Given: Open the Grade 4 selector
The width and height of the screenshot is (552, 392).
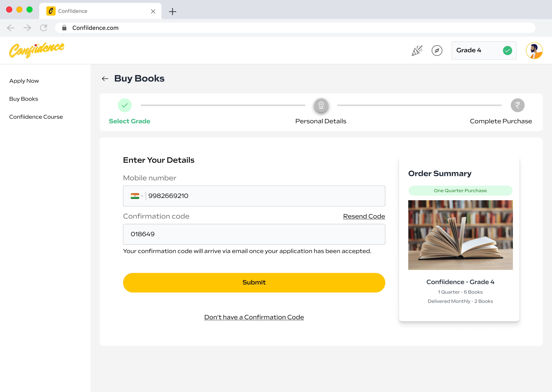Looking at the screenshot, I should (484, 50).
